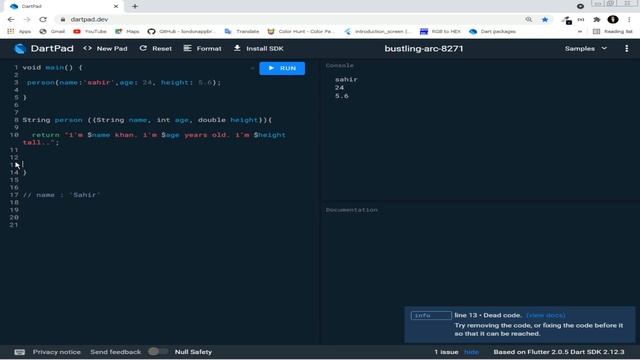Image resolution: width=640 pixels, height=360 pixels.
Task: Open Chrome three-dot menu
Action: tap(629, 19)
